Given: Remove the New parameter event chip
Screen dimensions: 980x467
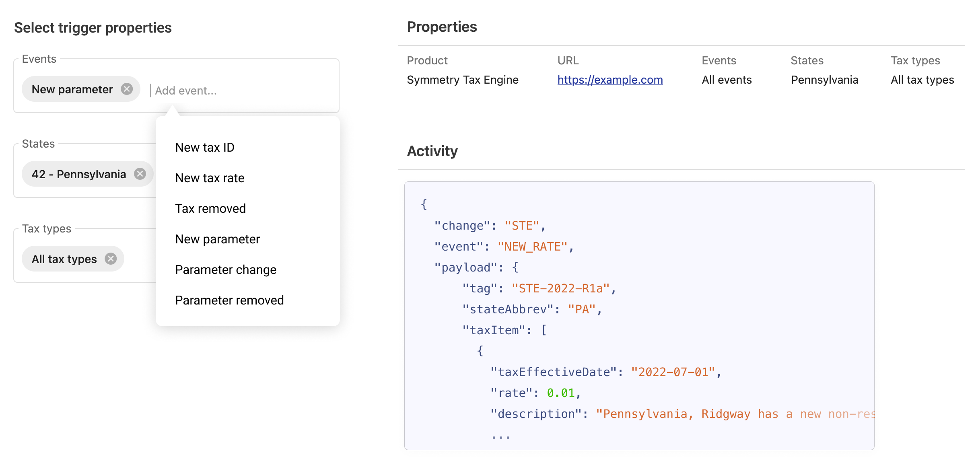Looking at the screenshot, I should pyautogui.click(x=127, y=89).
